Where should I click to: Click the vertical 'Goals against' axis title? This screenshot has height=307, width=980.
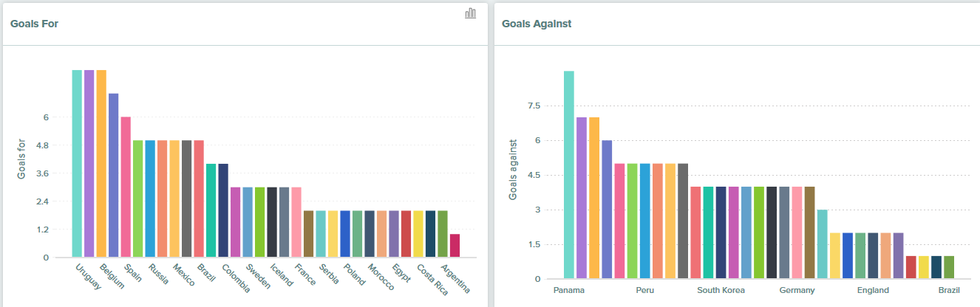(x=513, y=169)
